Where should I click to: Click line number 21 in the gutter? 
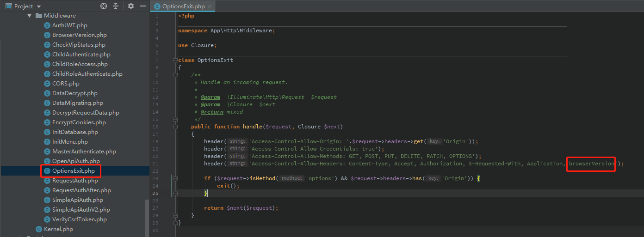[155, 164]
